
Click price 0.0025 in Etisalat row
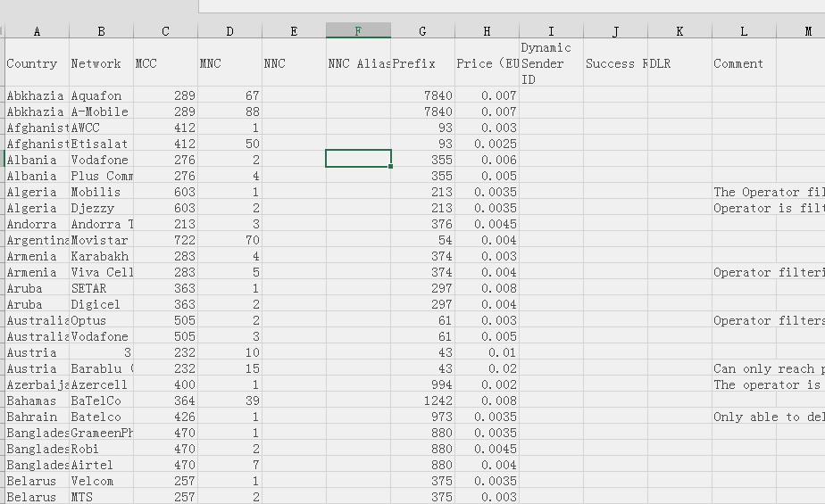click(x=487, y=144)
